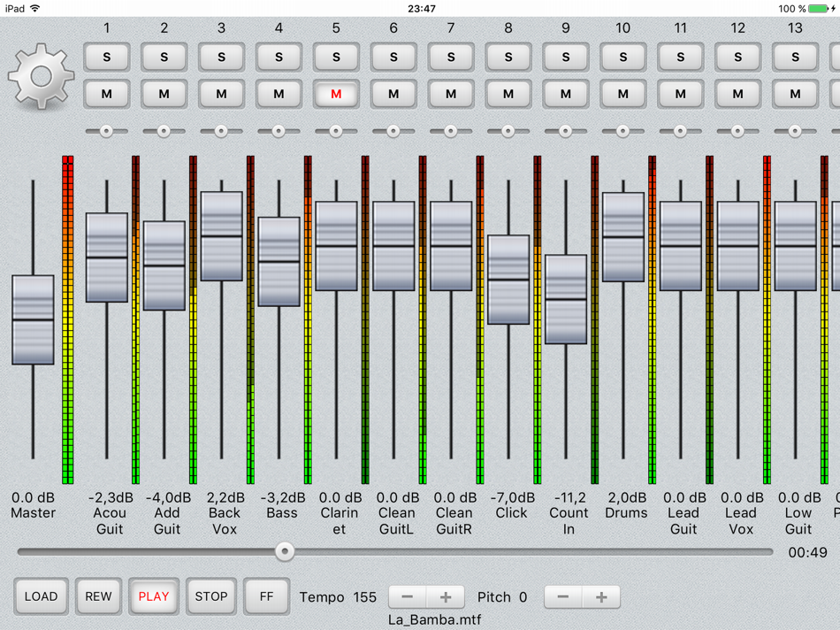Click the pan slider of channel 8

coord(508,131)
